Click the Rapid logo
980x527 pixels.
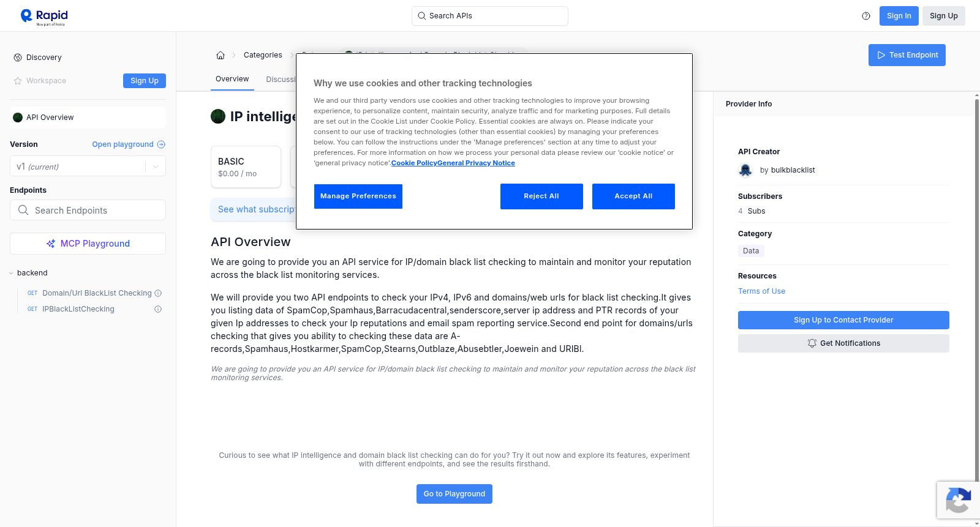(44, 17)
